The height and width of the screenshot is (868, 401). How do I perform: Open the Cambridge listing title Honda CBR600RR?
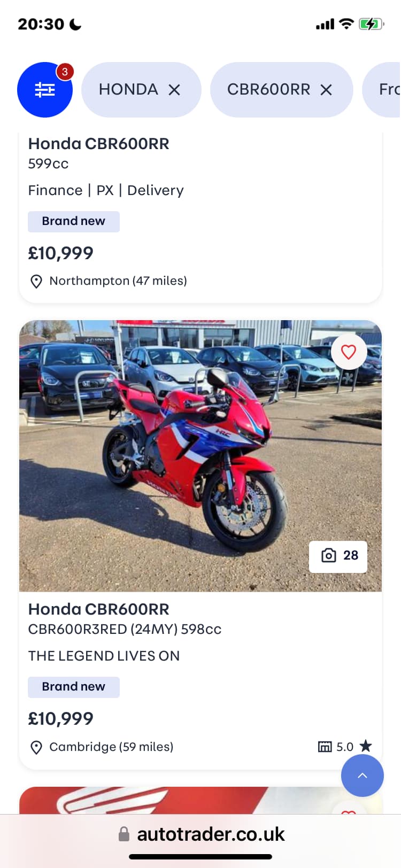click(99, 609)
